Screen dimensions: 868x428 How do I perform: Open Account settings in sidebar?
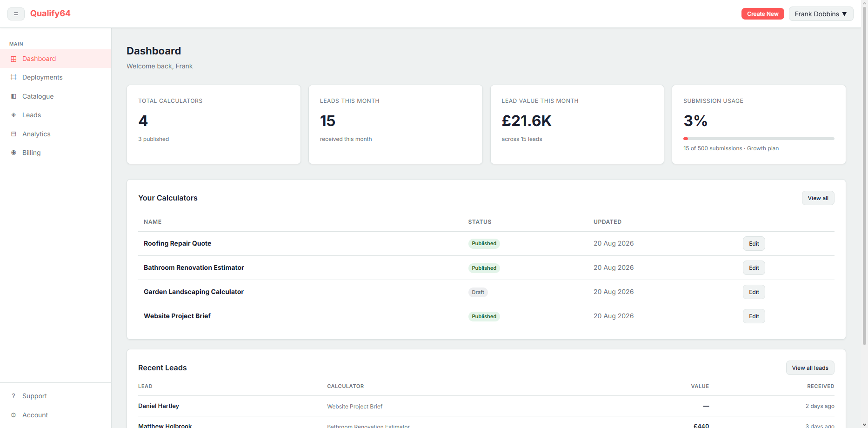click(x=55, y=415)
